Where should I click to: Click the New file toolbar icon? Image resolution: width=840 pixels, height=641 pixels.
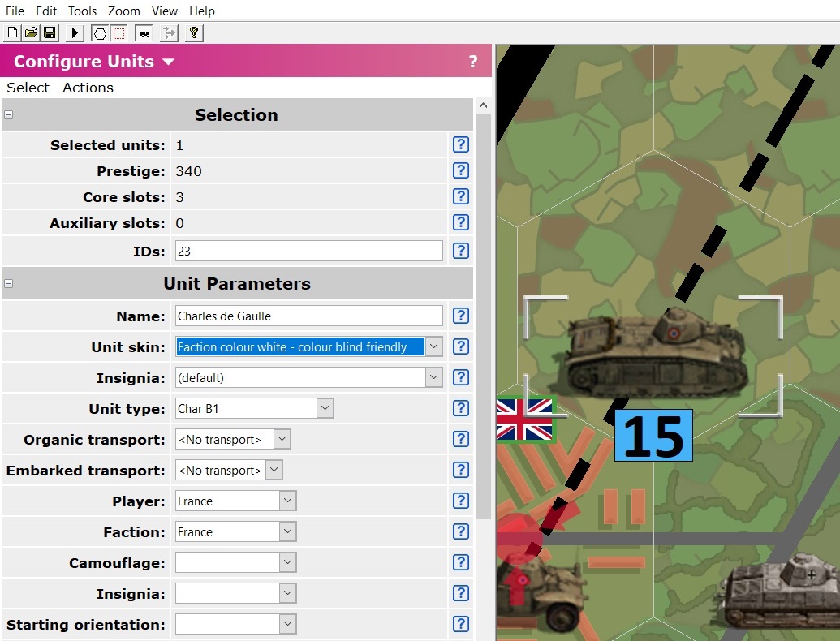pos(12,33)
